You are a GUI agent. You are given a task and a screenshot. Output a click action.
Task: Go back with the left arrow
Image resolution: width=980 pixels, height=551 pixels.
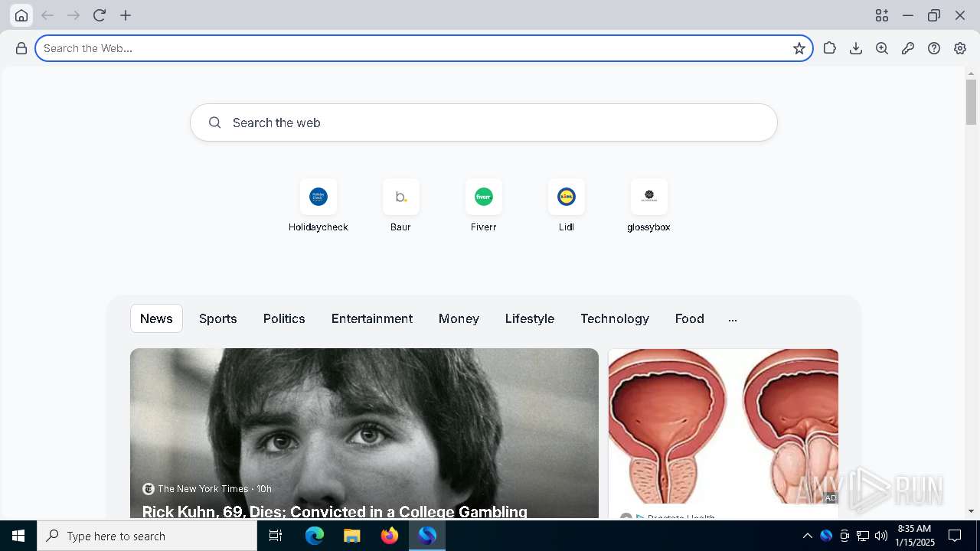point(47,15)
